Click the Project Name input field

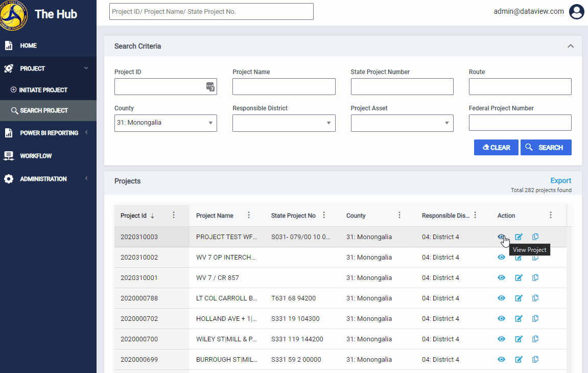click(x=284, y=87)
